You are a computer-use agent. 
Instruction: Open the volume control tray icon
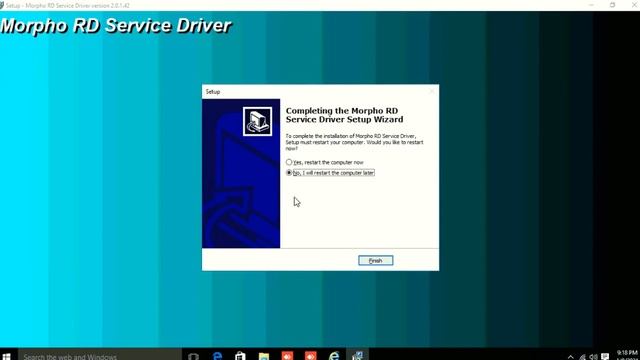click(x=593, y=357)
